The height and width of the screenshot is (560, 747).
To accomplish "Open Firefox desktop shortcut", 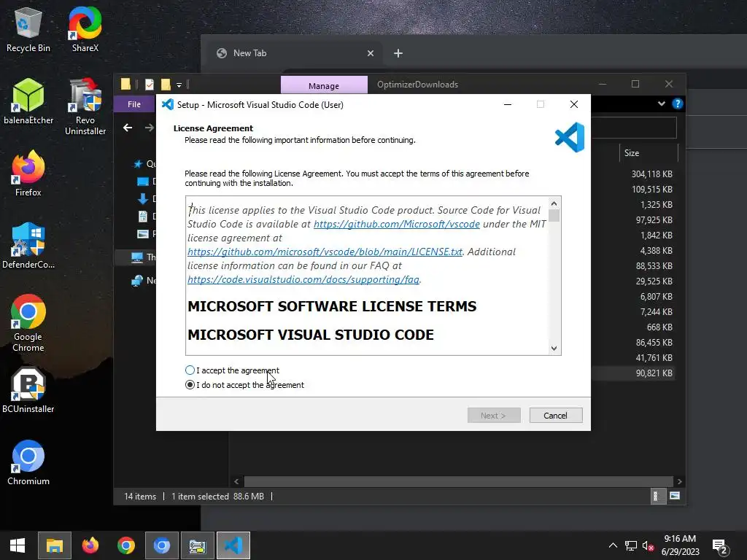I will pos(28,174).
